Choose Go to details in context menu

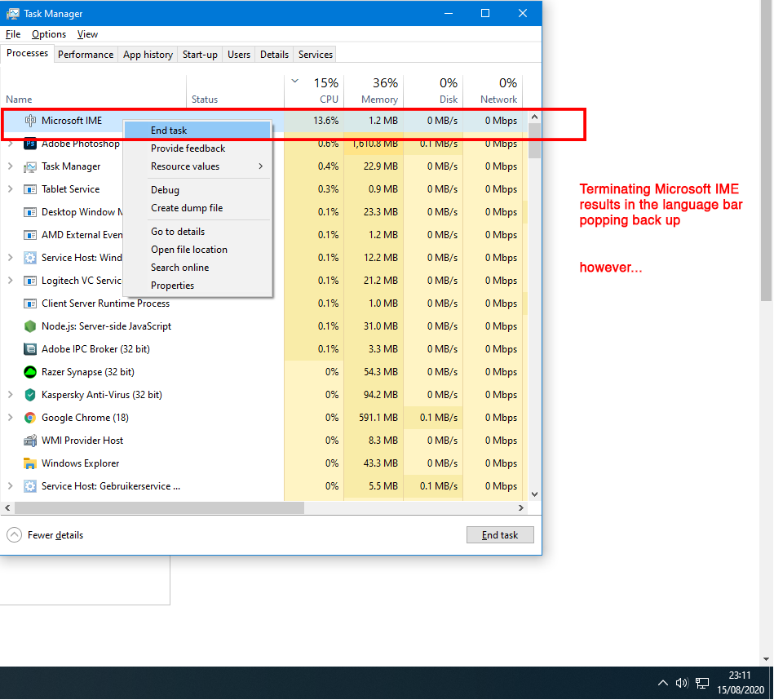tap(197, 232)
